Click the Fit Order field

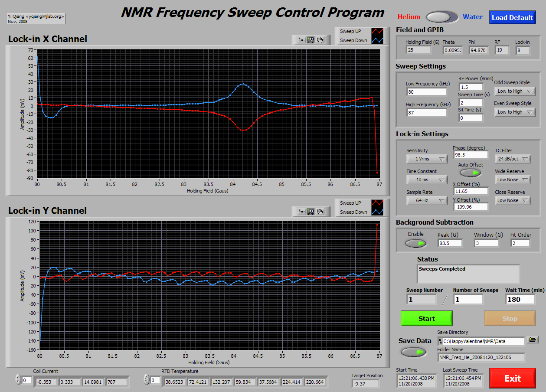coord(520,243)
